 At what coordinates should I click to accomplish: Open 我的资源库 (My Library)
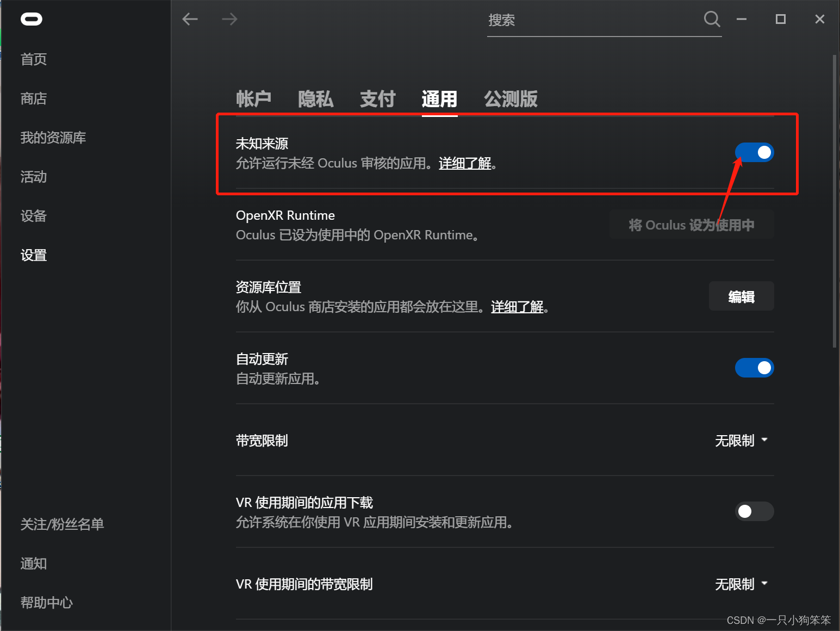tap(53, 138)
